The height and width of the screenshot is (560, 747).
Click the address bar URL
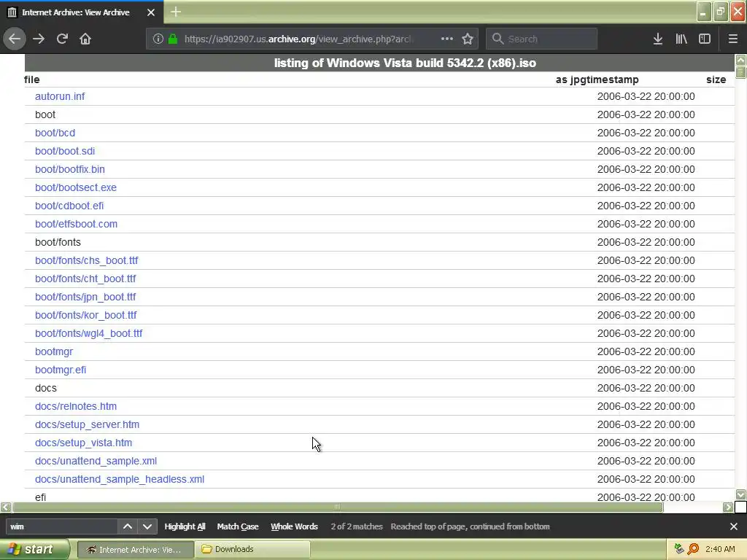298,39
